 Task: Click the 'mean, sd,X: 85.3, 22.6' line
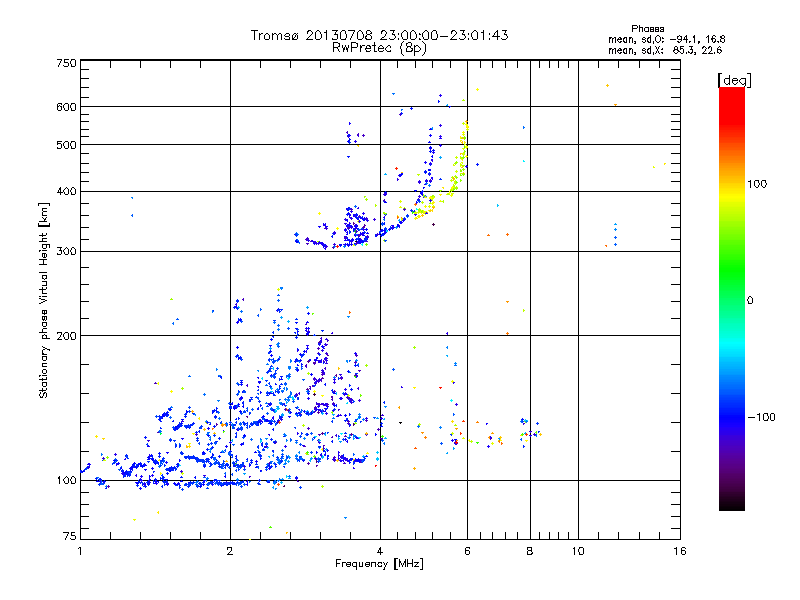(x=665, y=50)
